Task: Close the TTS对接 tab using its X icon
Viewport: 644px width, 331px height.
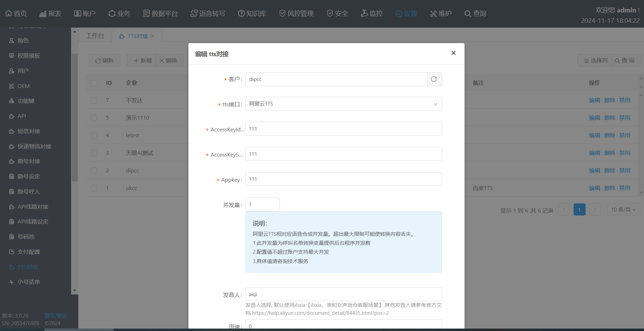Action: (153, 36)
